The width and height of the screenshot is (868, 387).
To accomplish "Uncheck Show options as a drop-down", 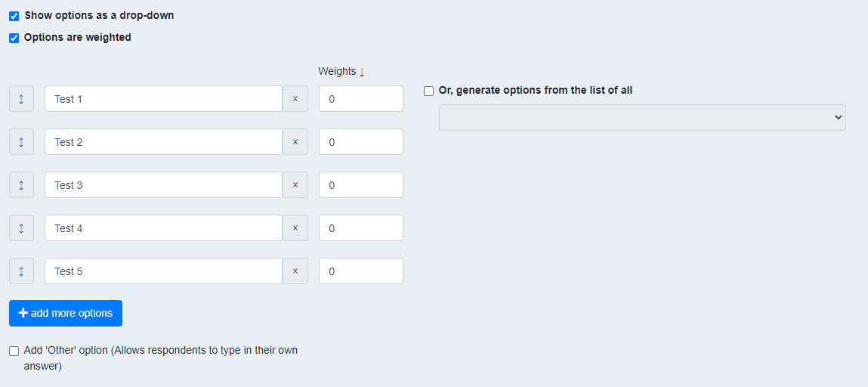I will click(x=14, y=16).
